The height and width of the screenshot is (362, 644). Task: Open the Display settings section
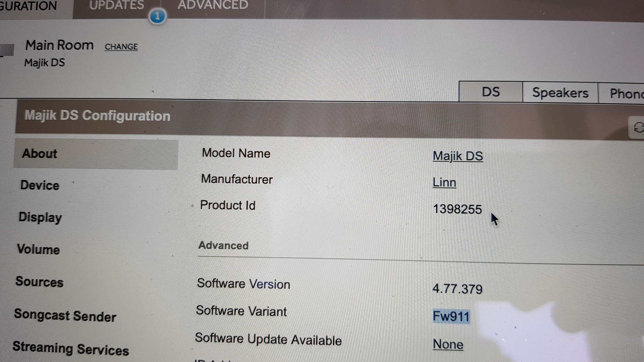(40, 217)
